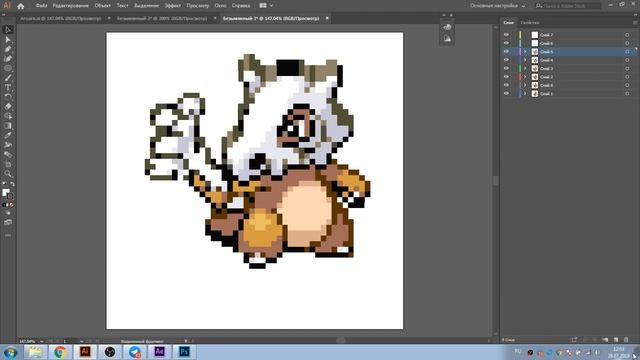Select the Artboard tool

[x=8, y=164]
